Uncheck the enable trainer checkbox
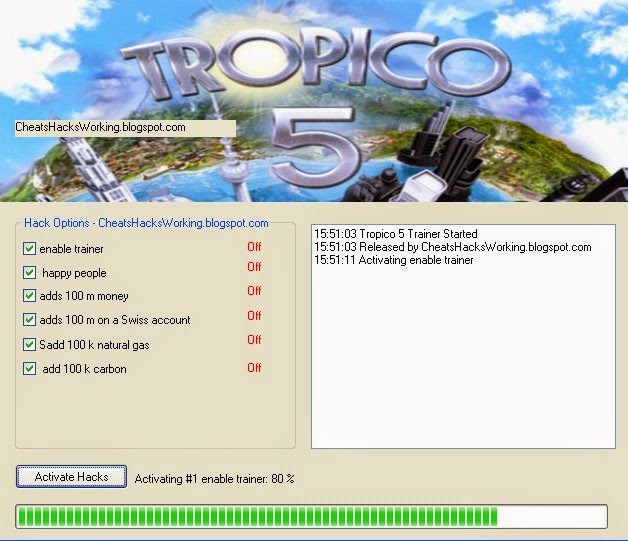Viewport: 628px width, 541px height. (x=29, y=249)
